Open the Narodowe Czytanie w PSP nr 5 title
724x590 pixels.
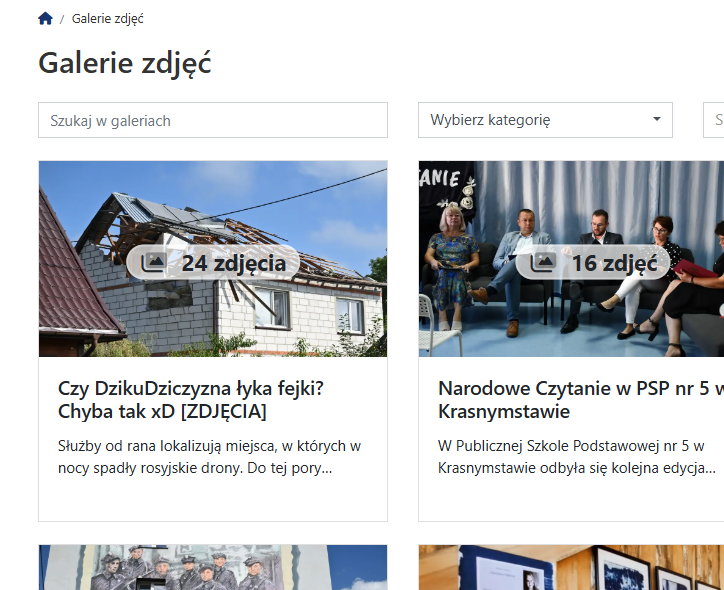point(581,400)
